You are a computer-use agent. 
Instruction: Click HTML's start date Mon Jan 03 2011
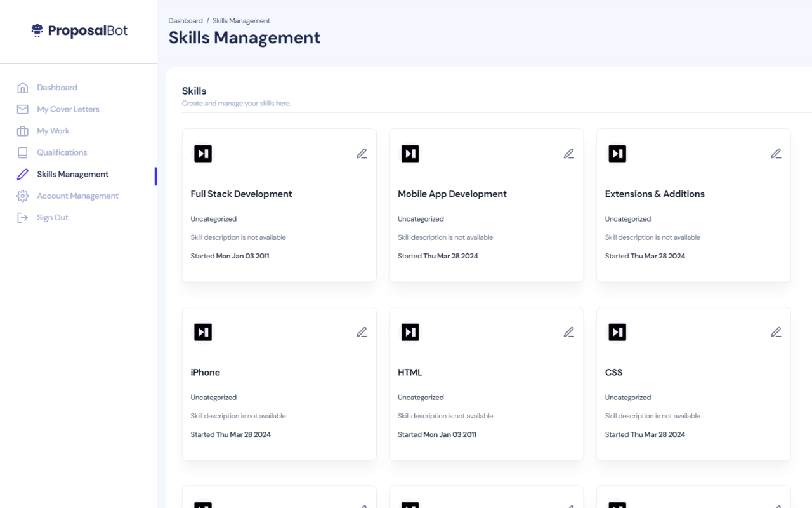tap(450, 435)
